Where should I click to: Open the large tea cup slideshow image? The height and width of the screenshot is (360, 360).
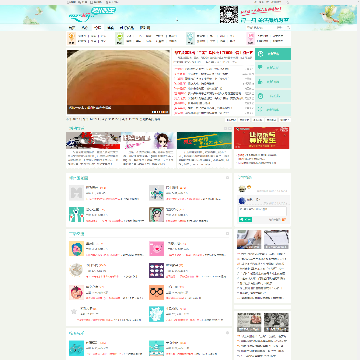[x=118, y=82]
